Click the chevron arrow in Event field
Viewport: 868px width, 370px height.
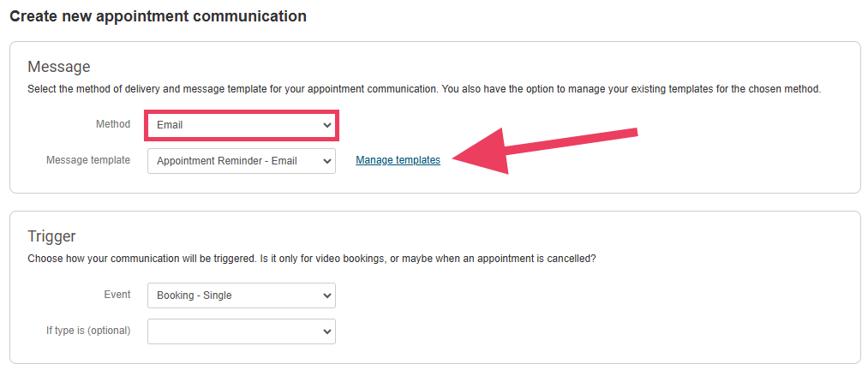pyautogui.click(x=326, y=295)
